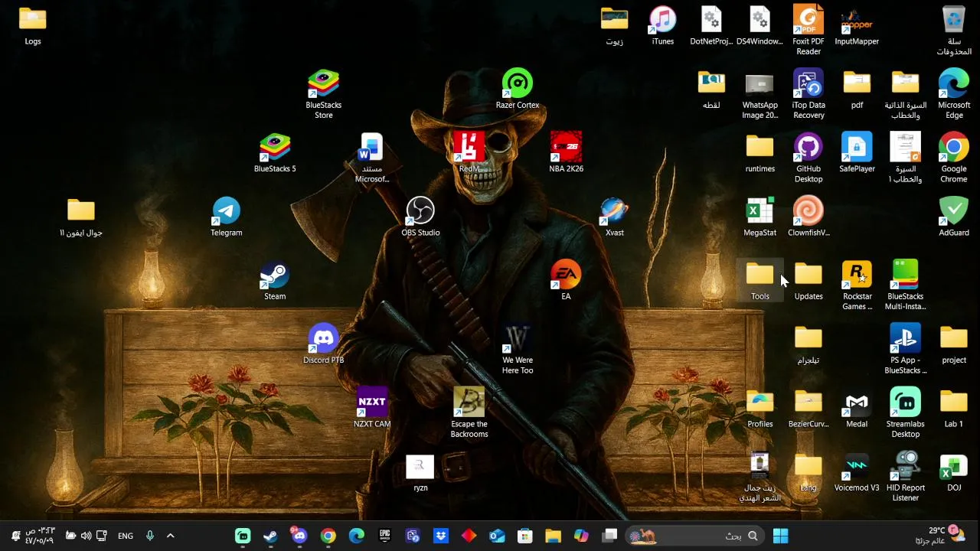Select the Escape the Backrooms icon
Image resolution: width=980 pixels, height=551 pixels.
(469, 413)
